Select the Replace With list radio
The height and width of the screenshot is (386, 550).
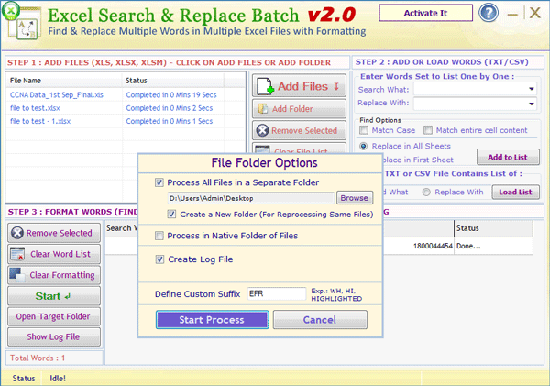coord(427,192)
